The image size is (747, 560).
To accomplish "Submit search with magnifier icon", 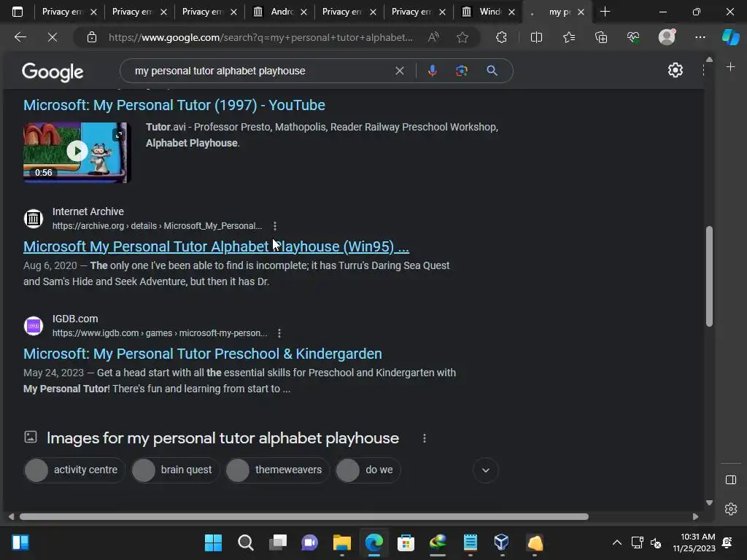I will [492, 71].
